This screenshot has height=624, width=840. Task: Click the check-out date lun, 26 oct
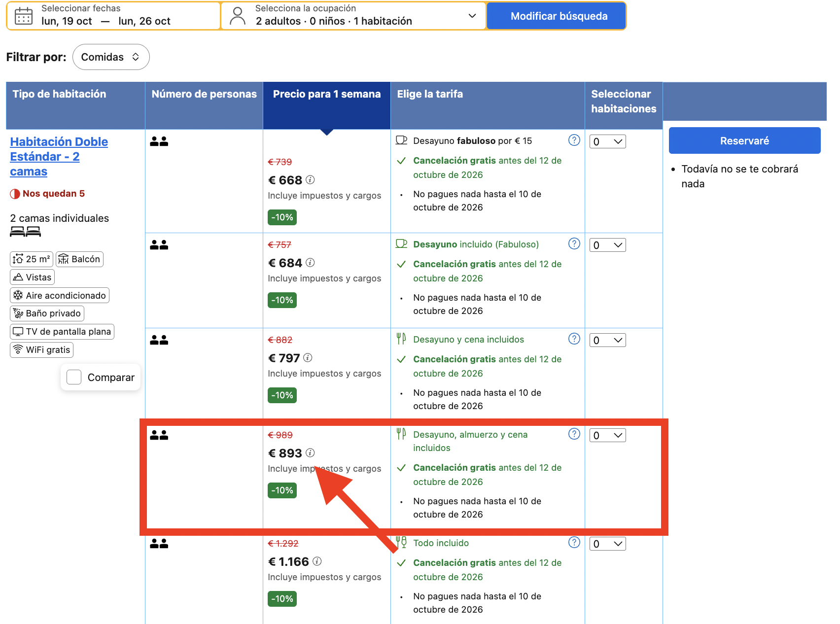[x=144, y=21]
